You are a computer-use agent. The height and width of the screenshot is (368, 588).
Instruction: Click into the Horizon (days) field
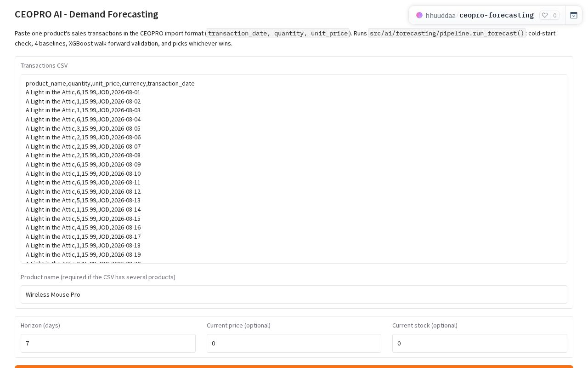(108, 343)
